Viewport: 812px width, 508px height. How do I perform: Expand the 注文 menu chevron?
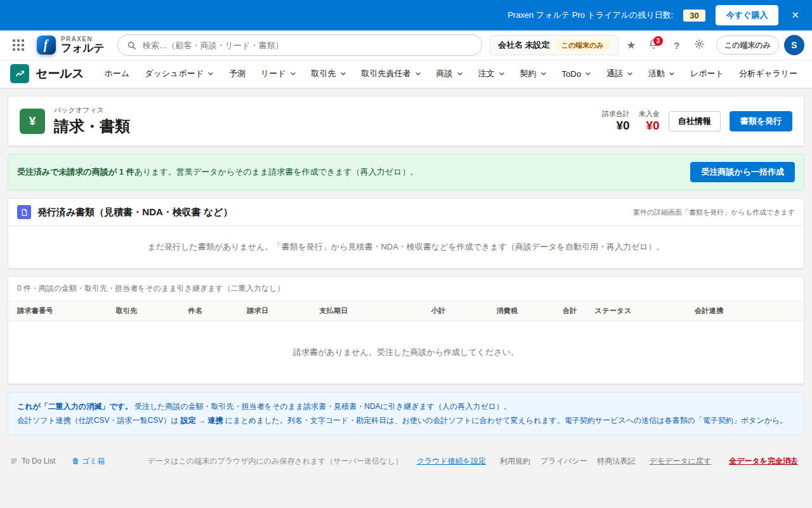pos(502,74)
